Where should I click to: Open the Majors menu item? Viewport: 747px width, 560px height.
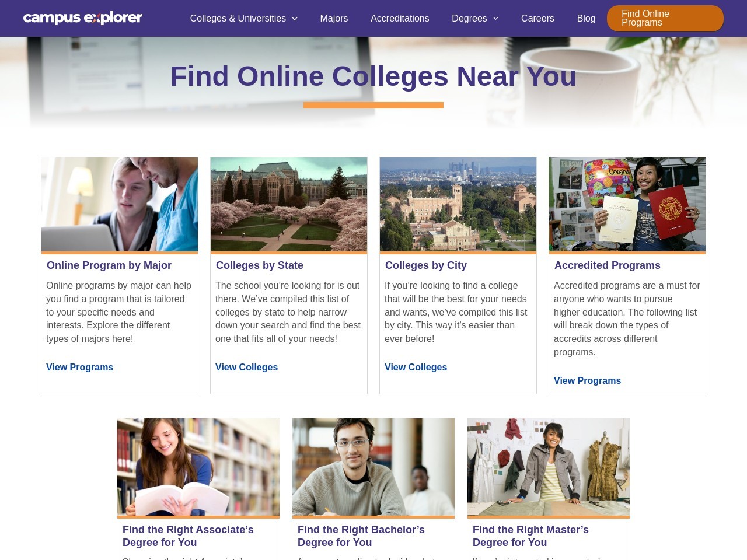pos(334,18)
